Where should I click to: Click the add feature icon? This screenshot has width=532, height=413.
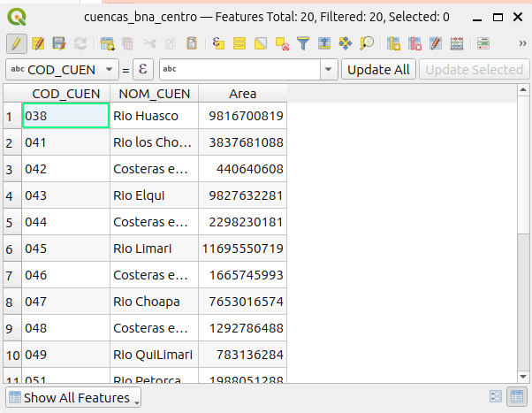point(108,42)
